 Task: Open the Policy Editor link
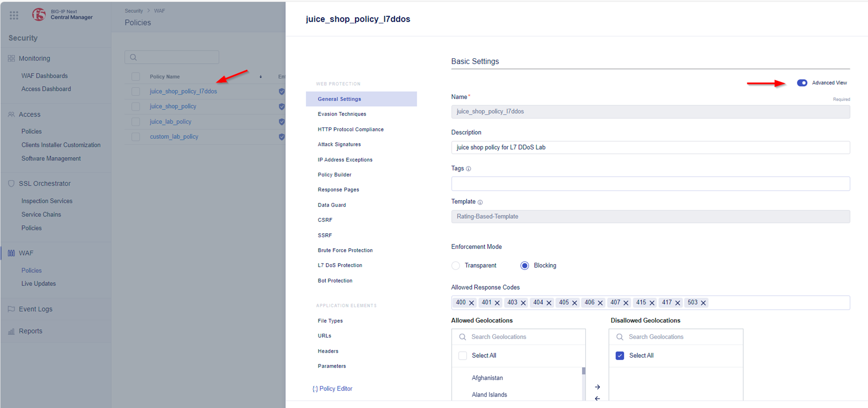pos(332,388)
